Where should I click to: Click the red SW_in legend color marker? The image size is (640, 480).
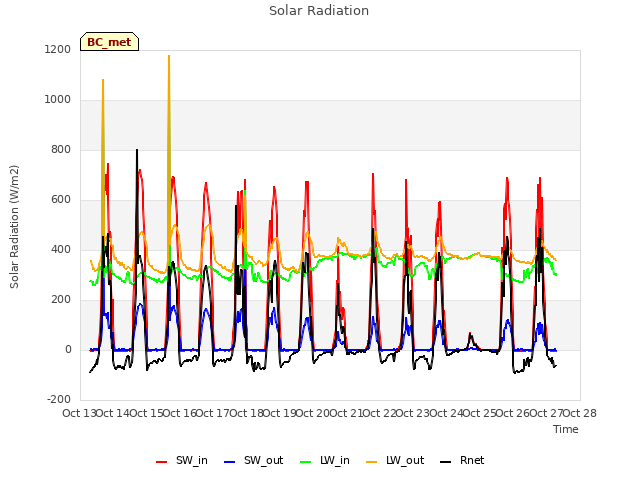point(162,462)
